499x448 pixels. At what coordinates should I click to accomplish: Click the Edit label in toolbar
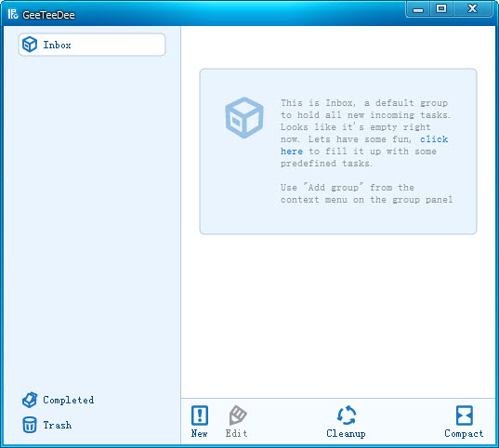(236, 433)
